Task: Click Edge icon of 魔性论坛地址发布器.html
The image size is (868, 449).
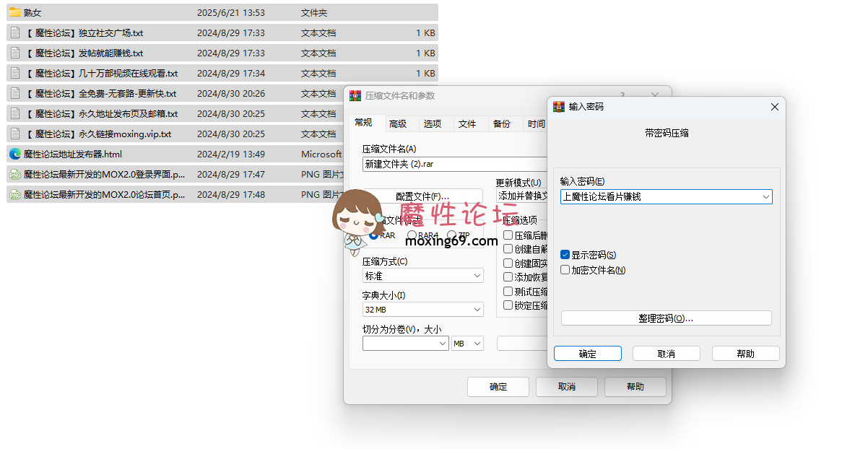Action: click(x=14, y=154)
